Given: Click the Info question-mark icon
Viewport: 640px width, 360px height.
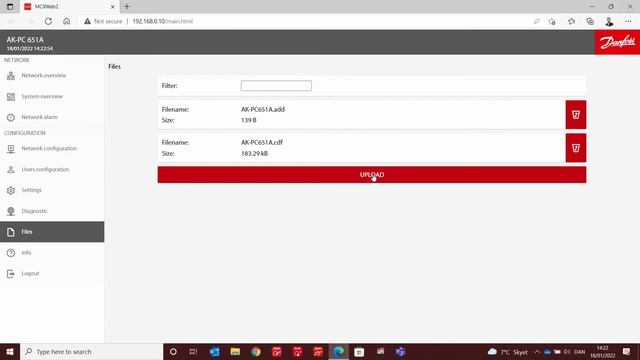Looking at the screenshot, I should click(x=11, y=253).
